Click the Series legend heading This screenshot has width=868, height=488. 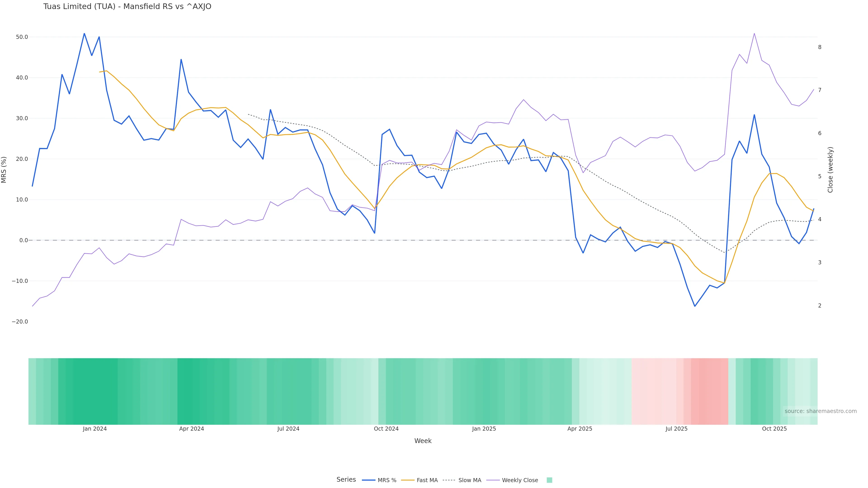click(x=346, y=480)
